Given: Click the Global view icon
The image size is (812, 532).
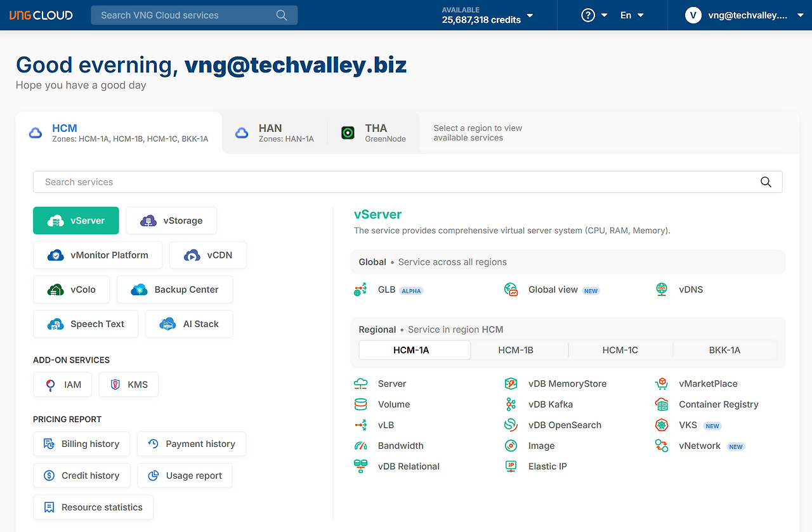Looking at the screenshot, I should point(511,290).
